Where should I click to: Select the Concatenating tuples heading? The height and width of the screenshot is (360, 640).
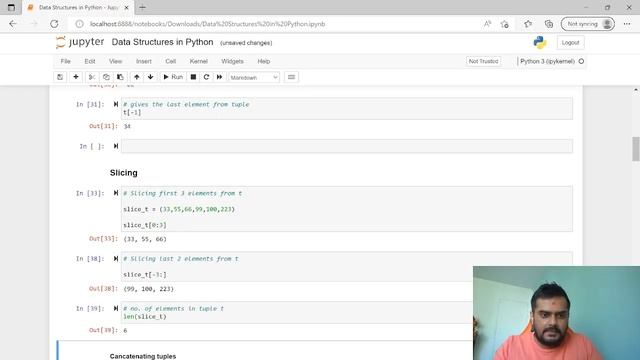143,356
